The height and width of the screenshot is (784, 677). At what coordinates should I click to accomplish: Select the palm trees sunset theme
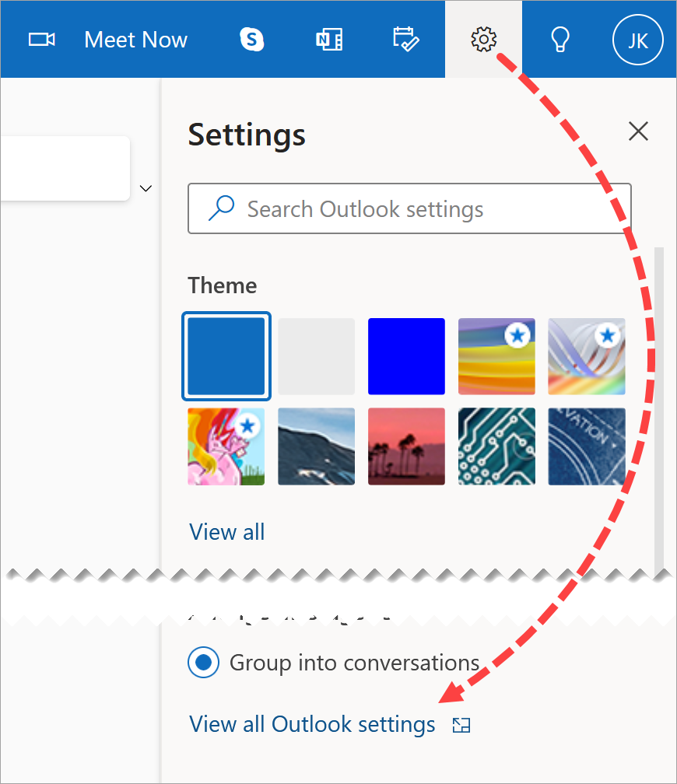coord(406,446)
